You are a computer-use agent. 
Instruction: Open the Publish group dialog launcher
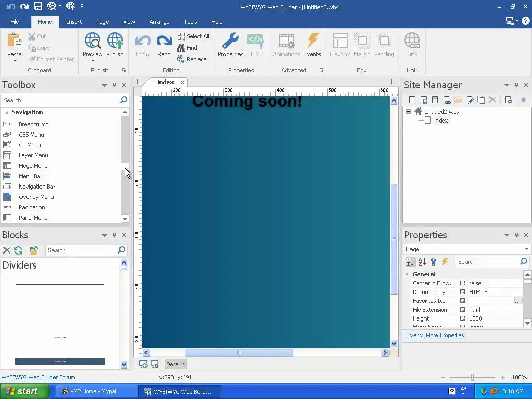pos(124,70)
